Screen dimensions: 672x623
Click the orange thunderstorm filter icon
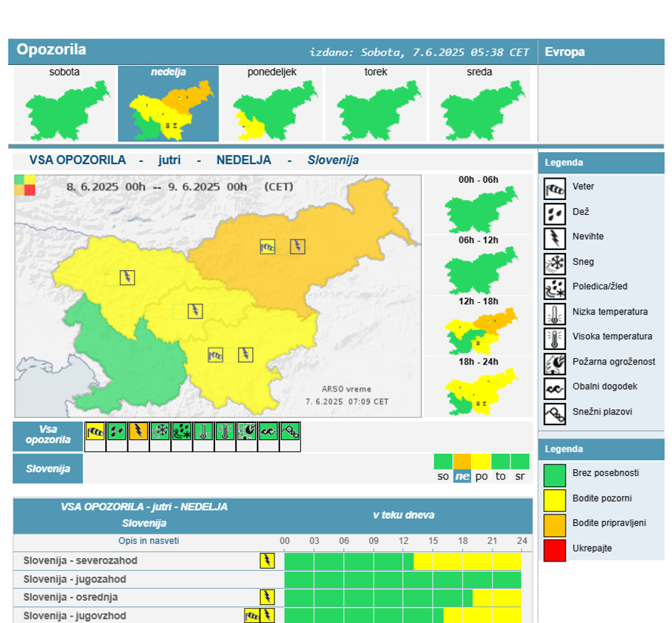click(139, 432)
